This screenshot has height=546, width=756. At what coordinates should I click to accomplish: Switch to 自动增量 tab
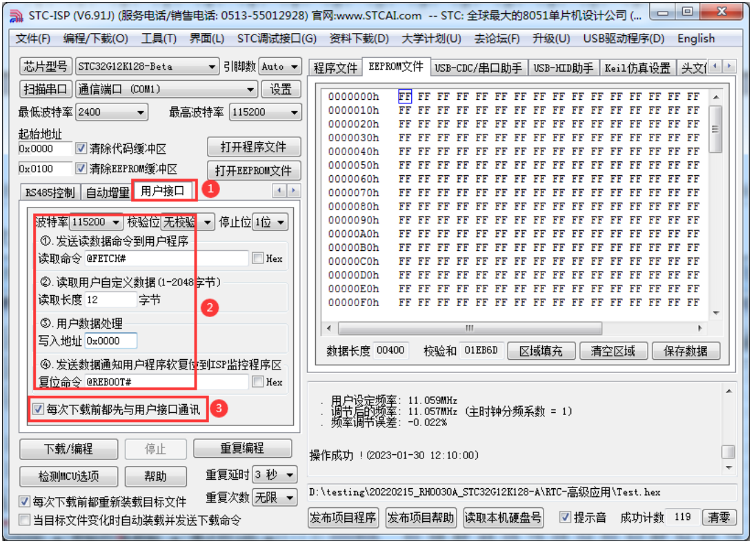108,193
